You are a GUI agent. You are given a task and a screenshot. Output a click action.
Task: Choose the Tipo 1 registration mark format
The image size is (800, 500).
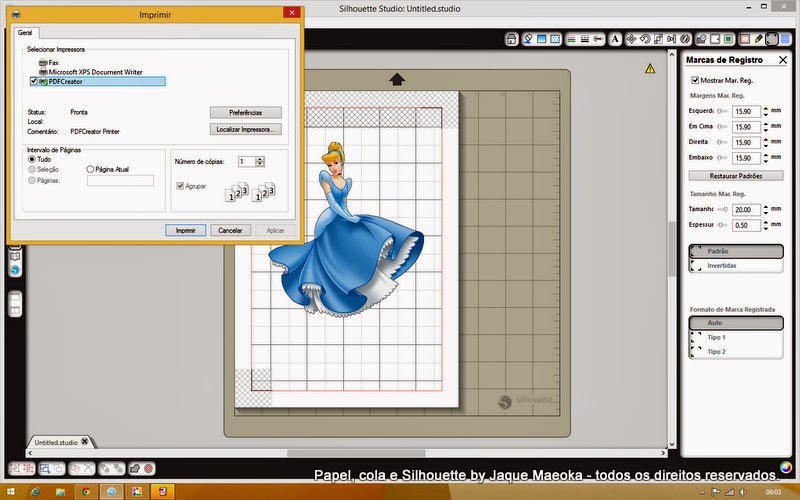coord(736,337)
